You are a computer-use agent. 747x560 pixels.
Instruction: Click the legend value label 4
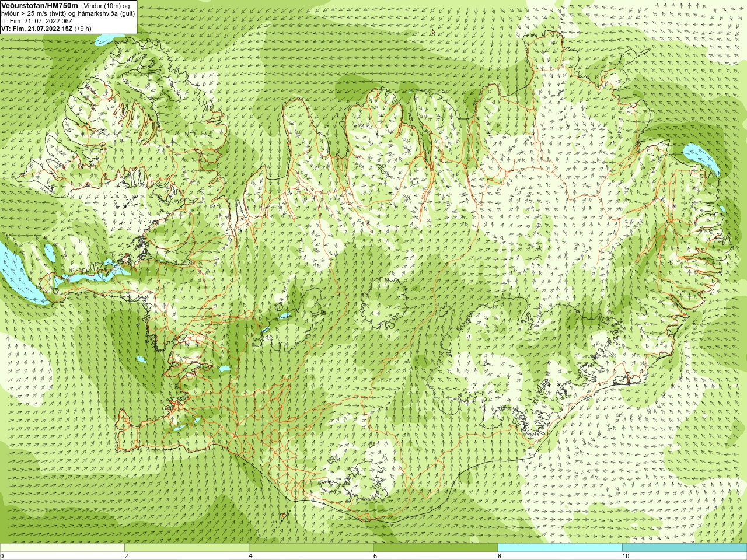pos(251,556)
